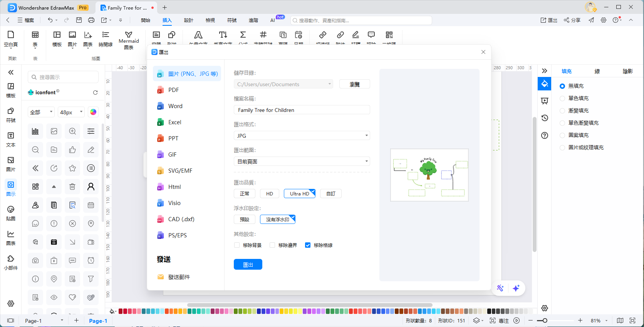This screenshot has width=644, height=327.
Task: Uncheck the 移除格線 checkbox
Action: pos(308,245)
